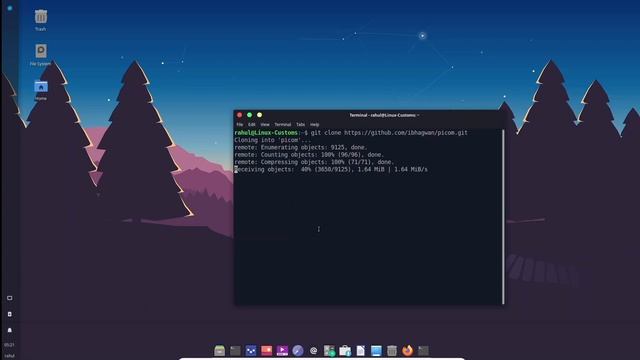This screenshot has width=640, height=360.
Task: Click the "Cloning into 'picom'" line
Action: point(273,140)
